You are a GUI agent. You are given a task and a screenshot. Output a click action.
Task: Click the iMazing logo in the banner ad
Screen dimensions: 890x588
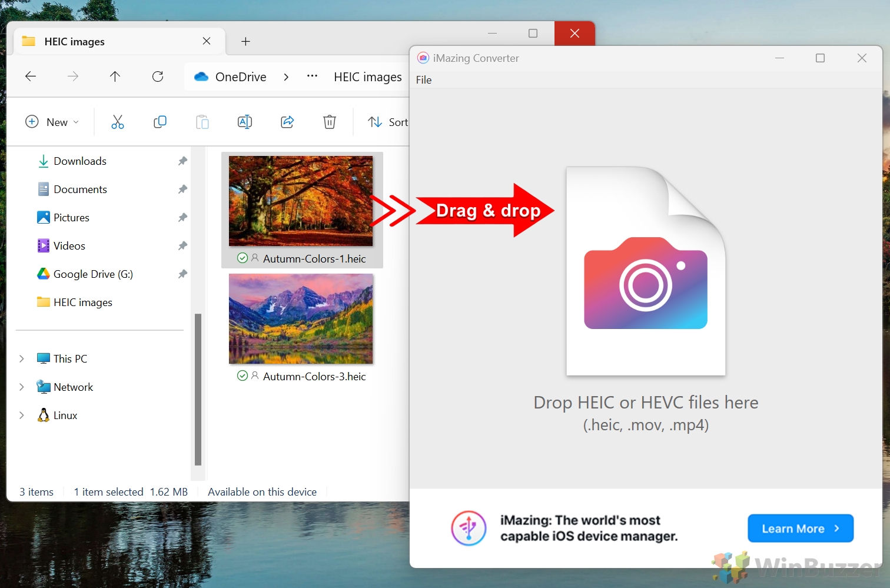468,528
